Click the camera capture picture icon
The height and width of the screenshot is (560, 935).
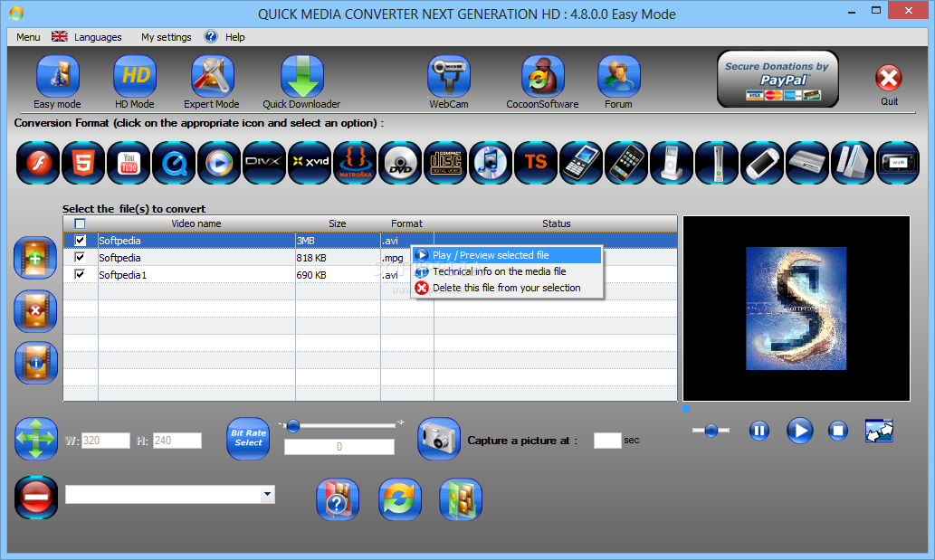click(x=439, y=439)
